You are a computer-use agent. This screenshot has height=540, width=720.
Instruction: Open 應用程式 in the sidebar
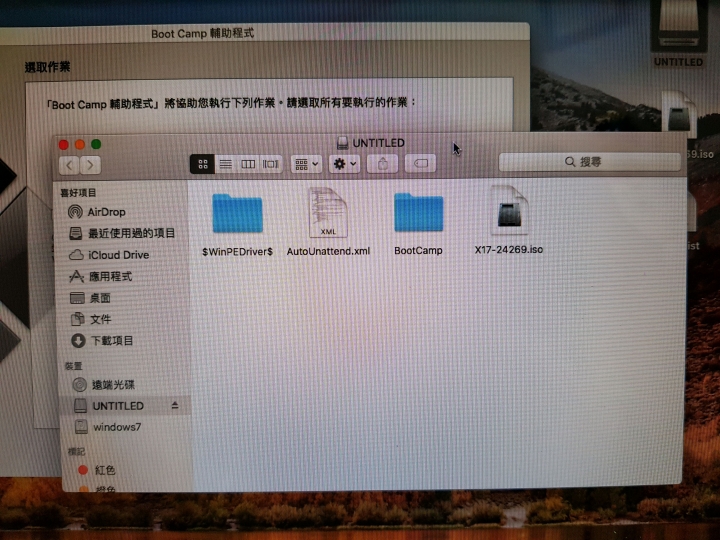101,276
